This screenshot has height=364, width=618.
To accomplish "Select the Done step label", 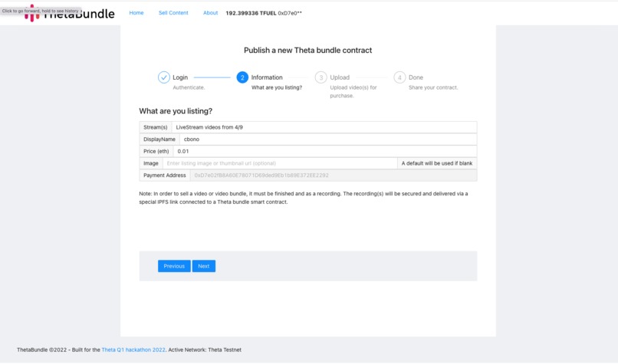I will pyautogui.click(x=416, y=77).
